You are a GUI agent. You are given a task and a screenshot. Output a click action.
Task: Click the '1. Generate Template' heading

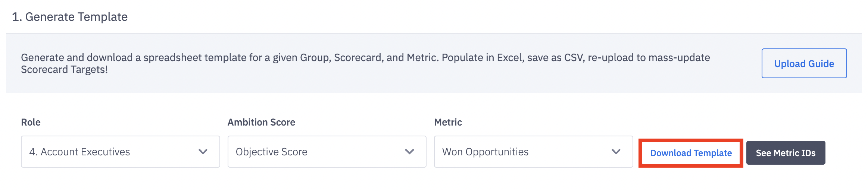pyautogui.click(x=70, y=17)
